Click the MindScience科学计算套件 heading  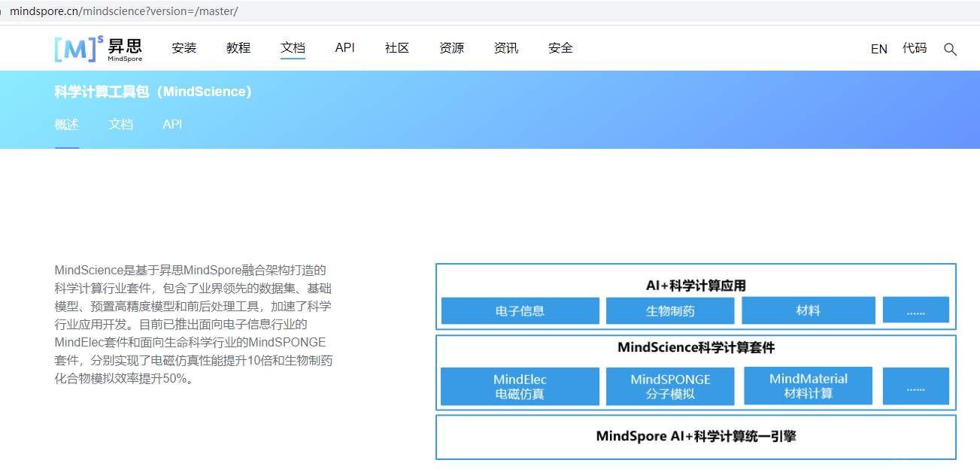(696, 347)
